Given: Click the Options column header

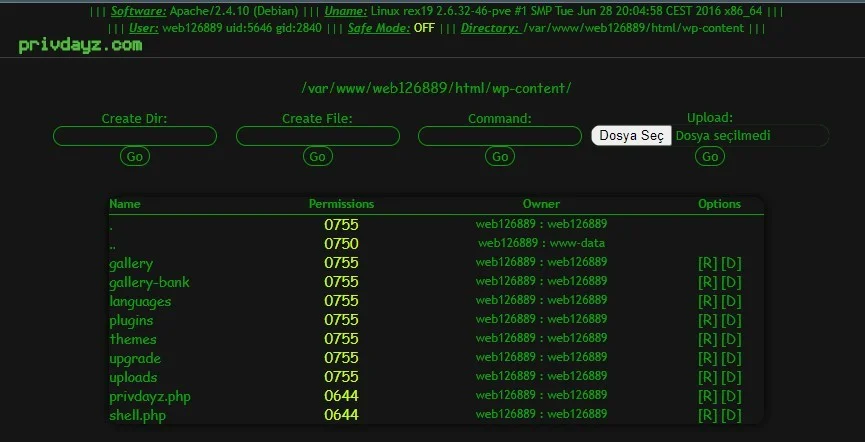Looking at the screenshot, I should click(719, 204).
